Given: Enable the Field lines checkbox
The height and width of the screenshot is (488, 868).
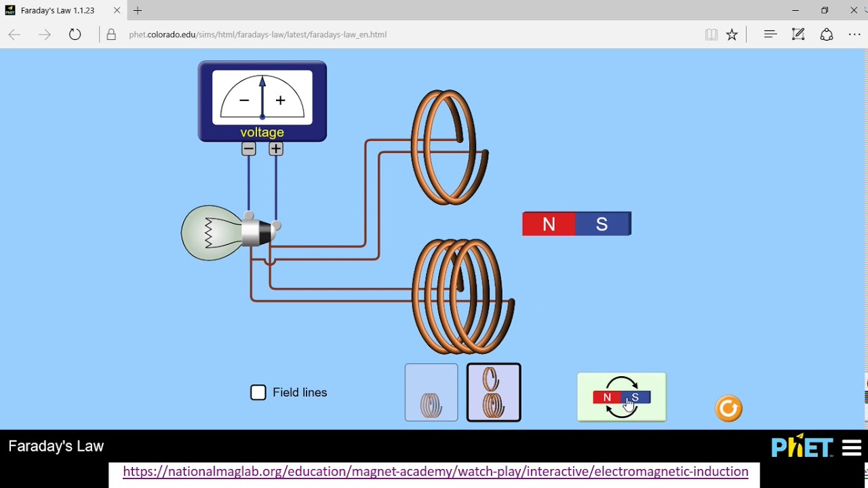Looking at the screenshot, I should point(258,392).
